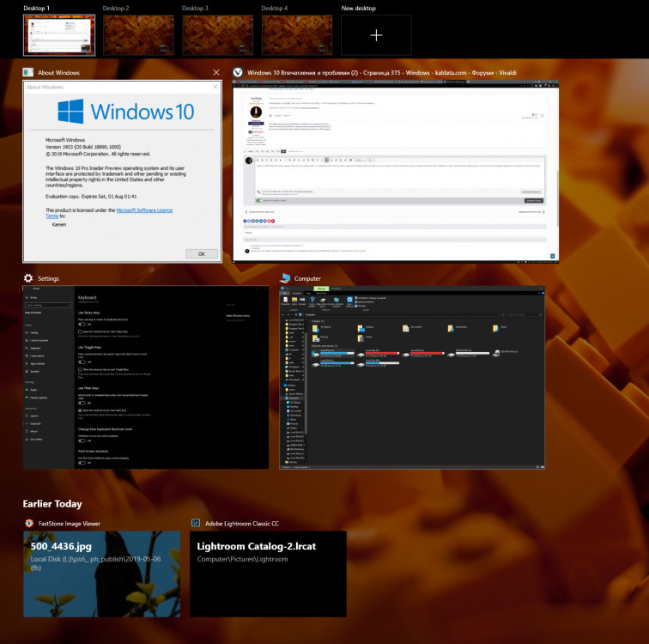Viewport: 649px width, 644px height.
Task: Click the FastStone Image Viewer icon
Action: [29, 523]
